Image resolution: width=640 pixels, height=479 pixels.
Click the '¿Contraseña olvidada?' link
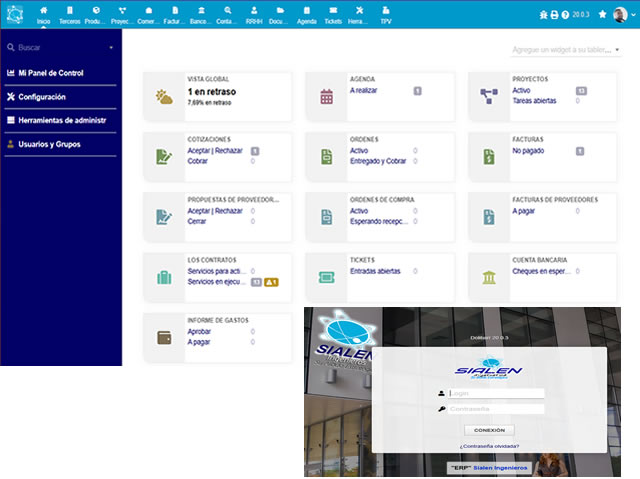pos(489,446)
